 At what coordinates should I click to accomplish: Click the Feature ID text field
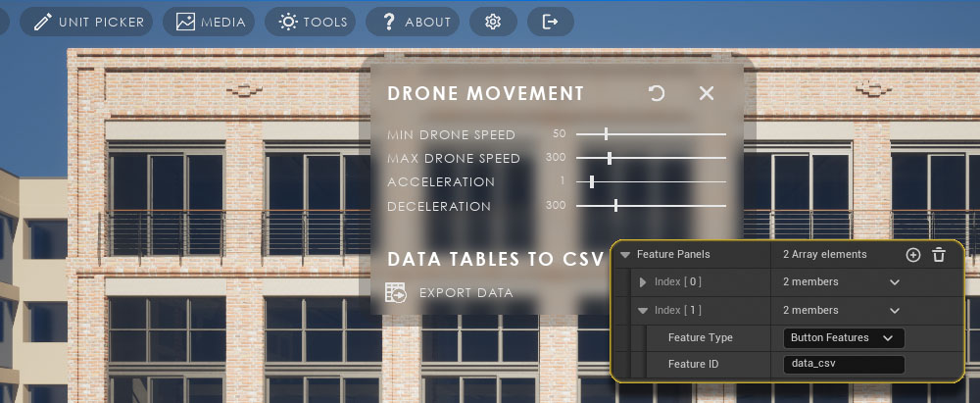(x=844, y=365)
